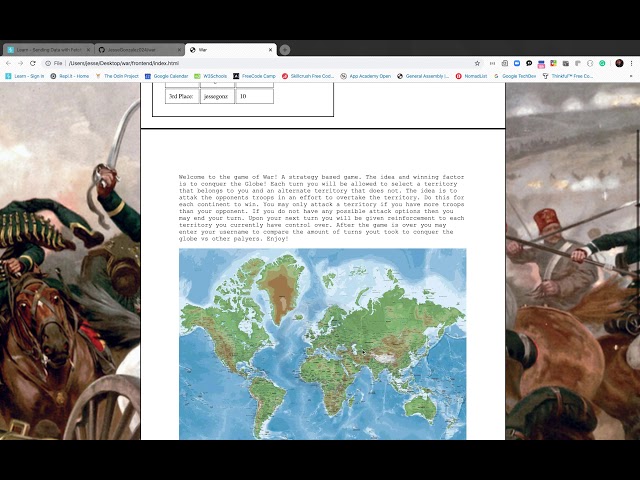Viewport: 640px width, 480px height.
Task: Open the W3Schools bookmark
Action: pyautogui.click(x=211, y=76)
